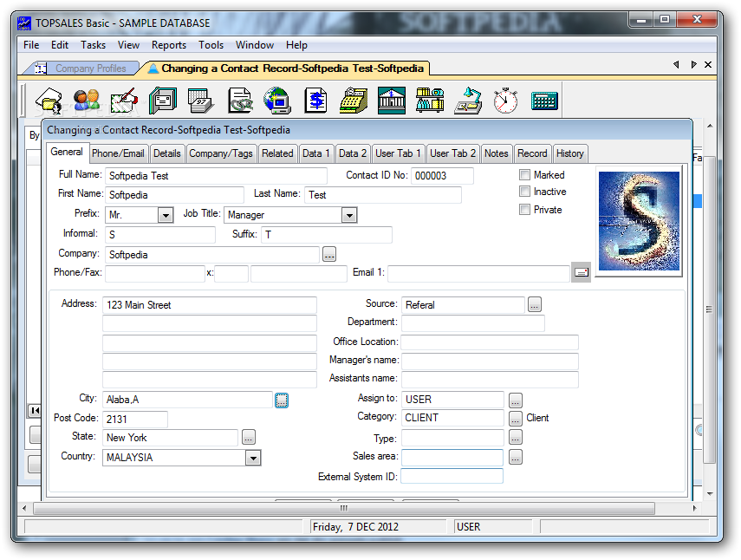Open the bank building icon
This screenshot has height=560, width=741.
(x=392, y=101)
